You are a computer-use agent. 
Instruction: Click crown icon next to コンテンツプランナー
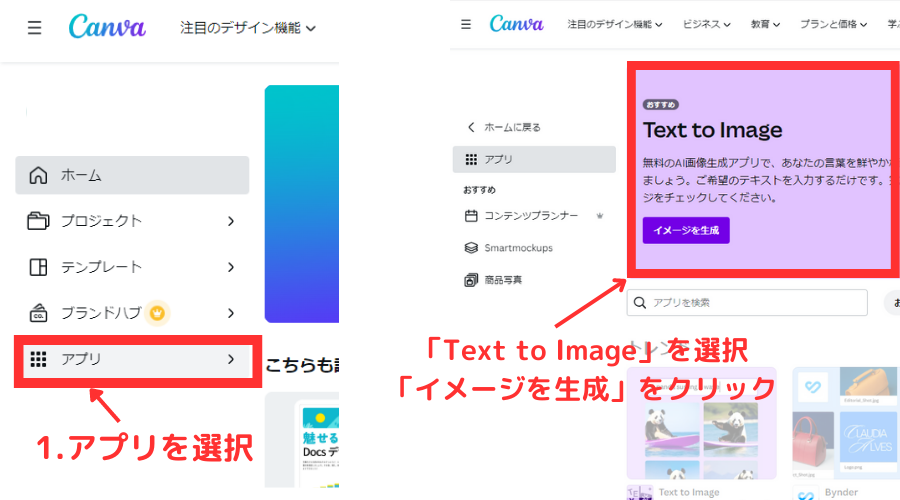[600, 216]
